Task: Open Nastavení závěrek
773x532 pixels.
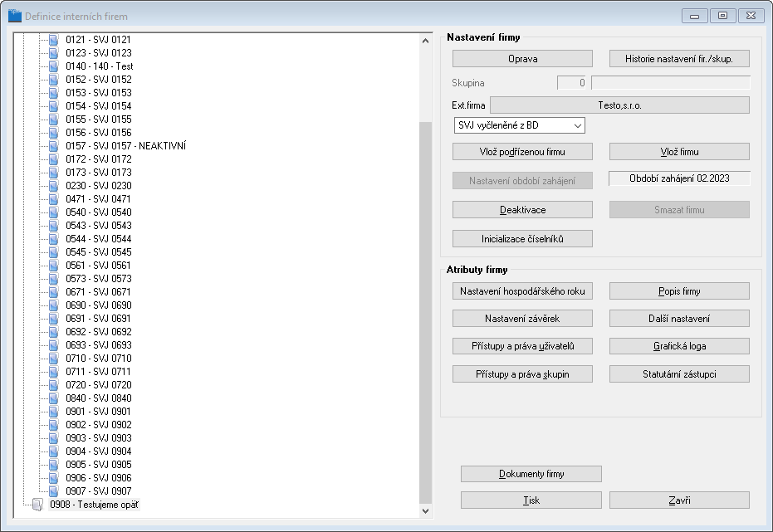Action: 522,319
